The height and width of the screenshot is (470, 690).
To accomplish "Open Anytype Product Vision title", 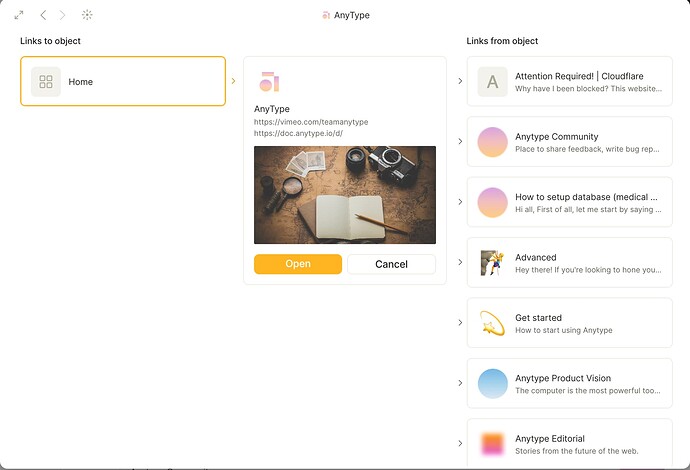I will pyautogui.click(x=563, y=378).
